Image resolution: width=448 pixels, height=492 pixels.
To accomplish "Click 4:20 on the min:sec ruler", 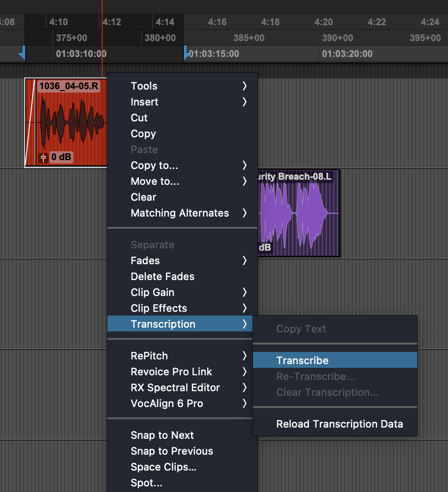I will point(323,22).
